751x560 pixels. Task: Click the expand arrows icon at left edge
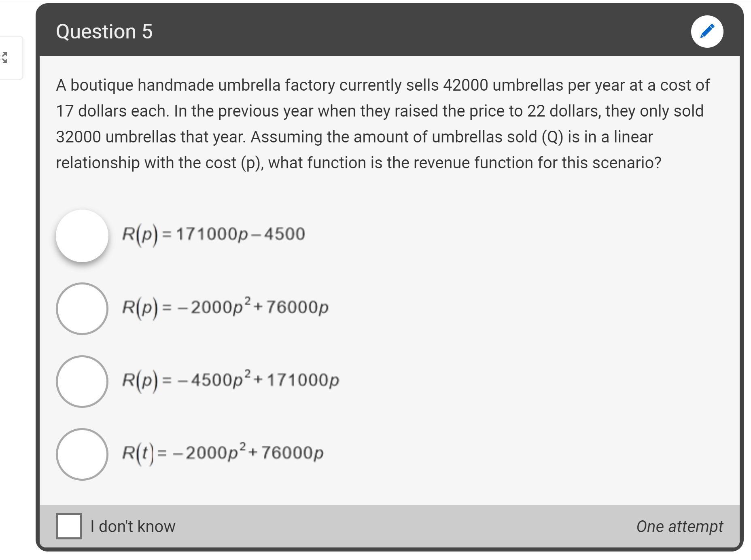click(4, 57)
